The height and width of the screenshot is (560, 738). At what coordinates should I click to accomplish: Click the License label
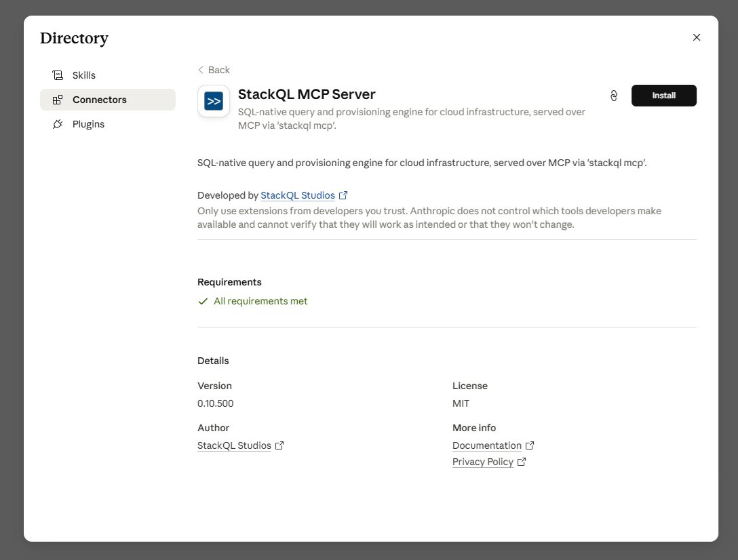tap(470, 386)
